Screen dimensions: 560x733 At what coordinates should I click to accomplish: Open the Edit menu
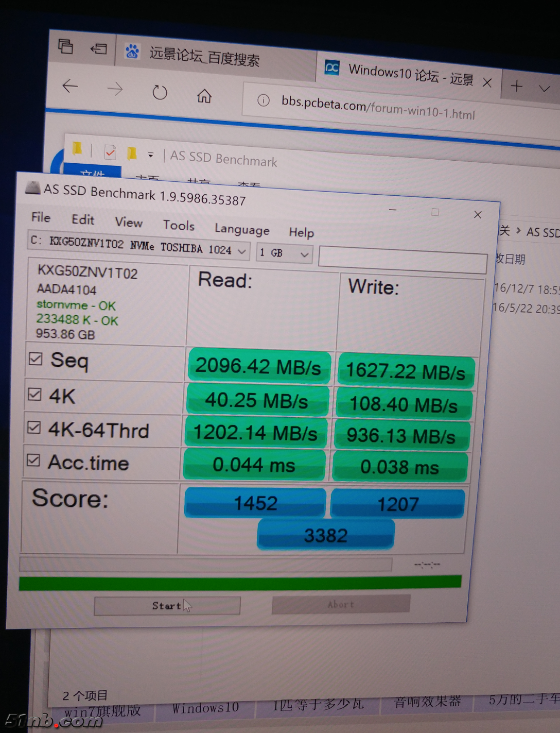click(83, 220)
